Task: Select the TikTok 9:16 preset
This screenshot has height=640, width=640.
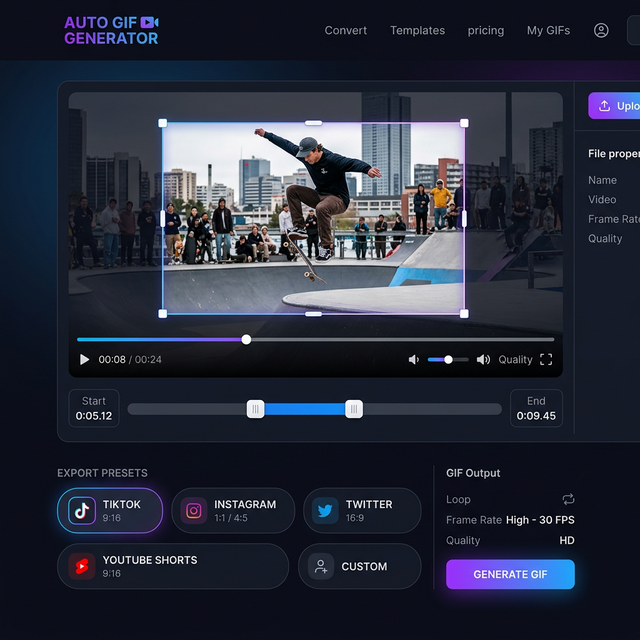Action: pos(110,510)
